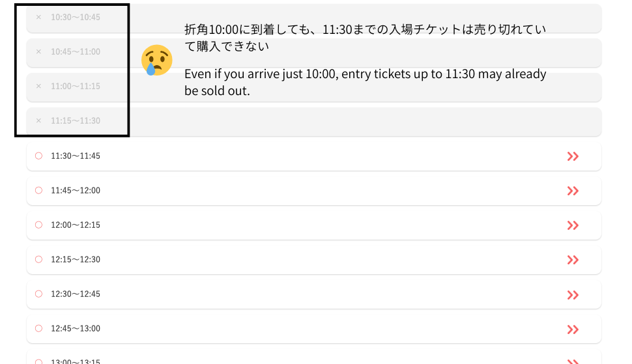Click the red double-arrow for 12:00～12:15
Viewport: 632px width, 364px height.
coord(573,225)
